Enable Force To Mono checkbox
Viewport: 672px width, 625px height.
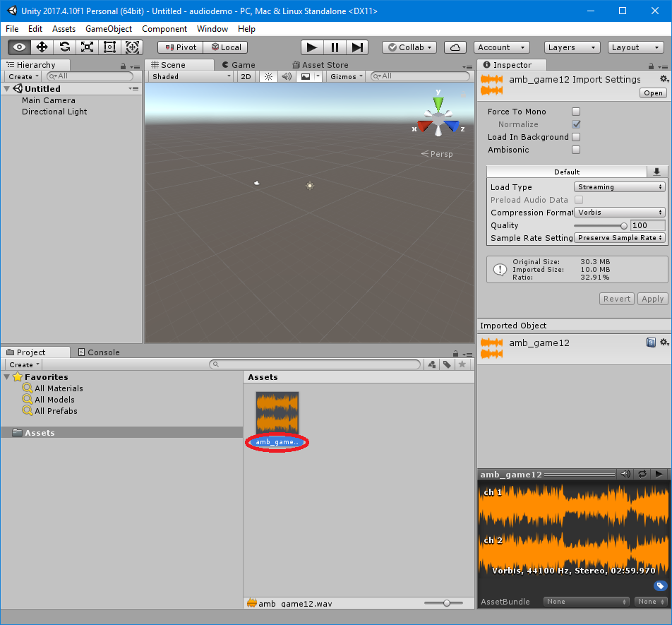pos(576,112)
